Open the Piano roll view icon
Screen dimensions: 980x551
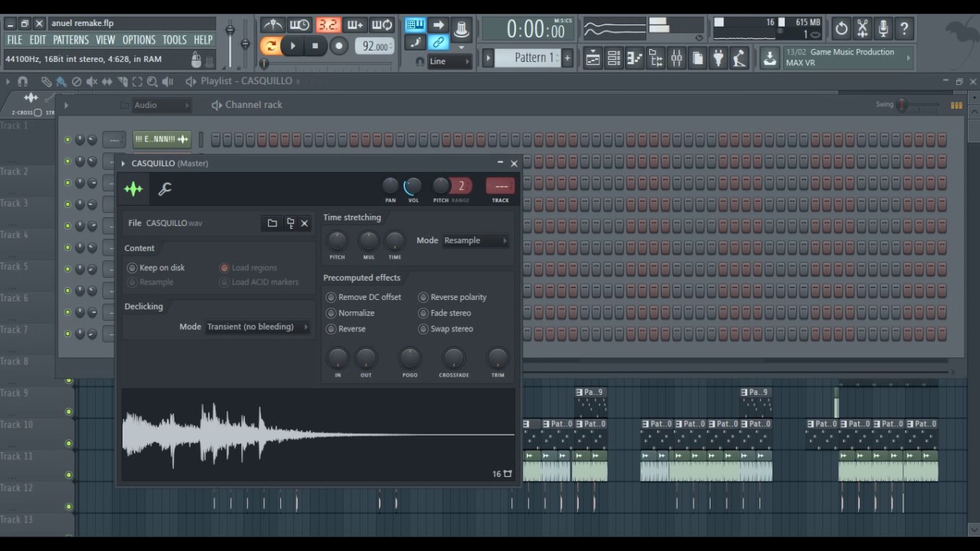[x=634, y=57]
